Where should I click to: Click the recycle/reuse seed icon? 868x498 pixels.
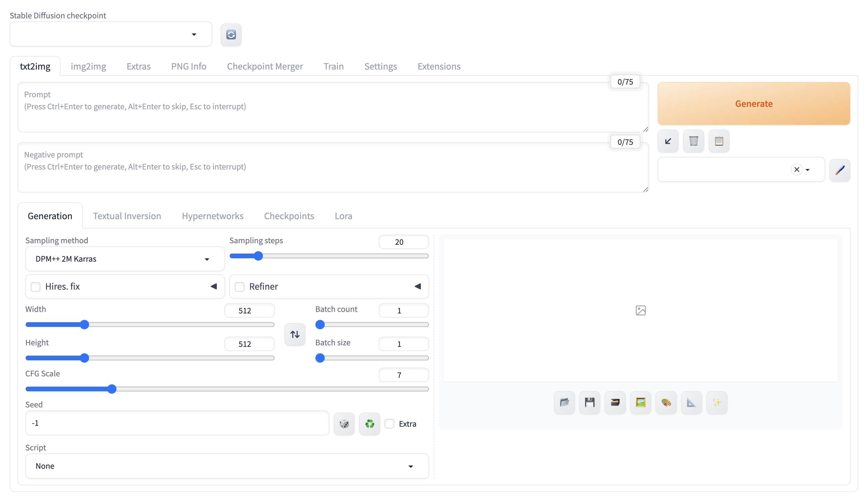(x=370, y=424)
